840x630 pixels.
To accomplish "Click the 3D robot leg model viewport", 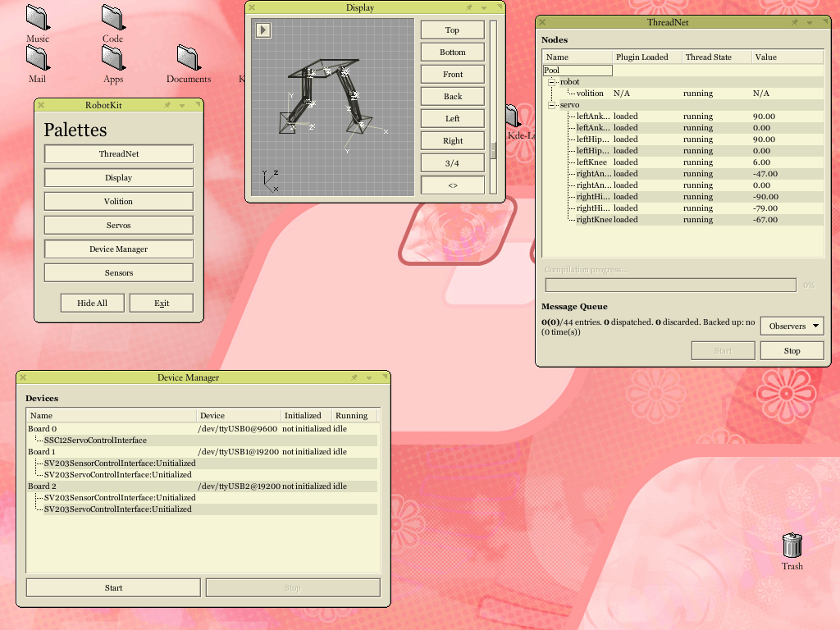I will coord(333,107).
